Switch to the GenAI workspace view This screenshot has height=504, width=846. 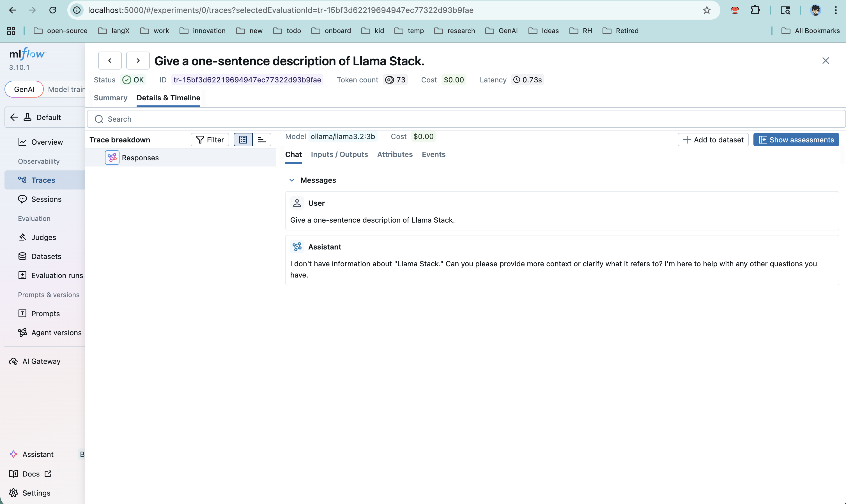point(24,89)
